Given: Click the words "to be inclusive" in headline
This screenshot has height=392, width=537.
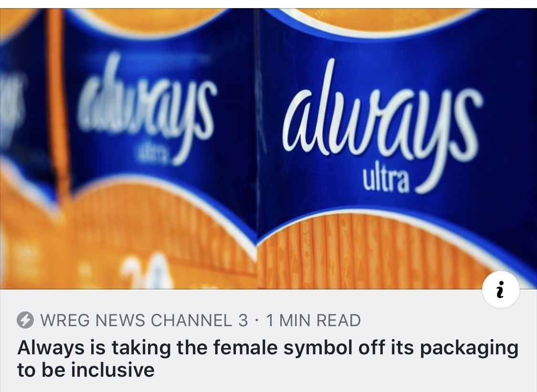Looking at the screenshot, I should coord(85,370).
